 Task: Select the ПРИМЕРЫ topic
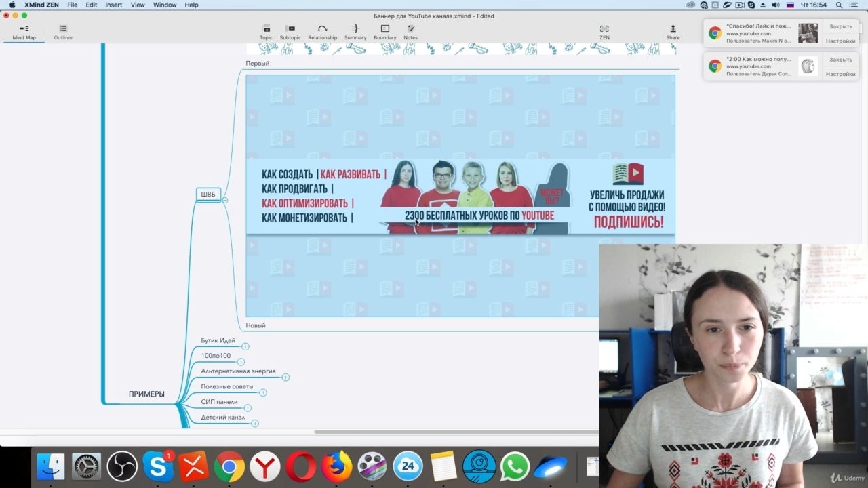tap(146, 394)
